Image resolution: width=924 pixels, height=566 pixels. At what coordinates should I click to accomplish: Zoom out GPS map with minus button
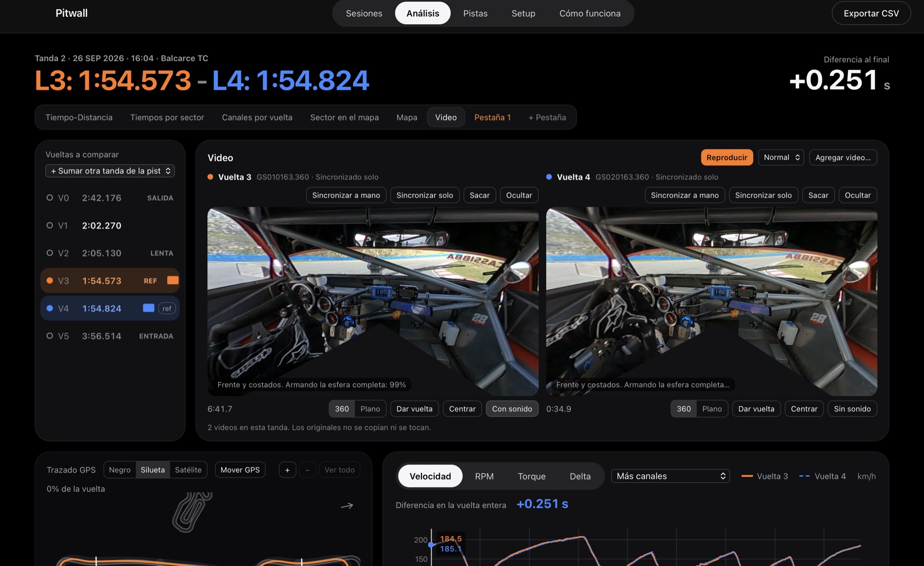point(307,470)
